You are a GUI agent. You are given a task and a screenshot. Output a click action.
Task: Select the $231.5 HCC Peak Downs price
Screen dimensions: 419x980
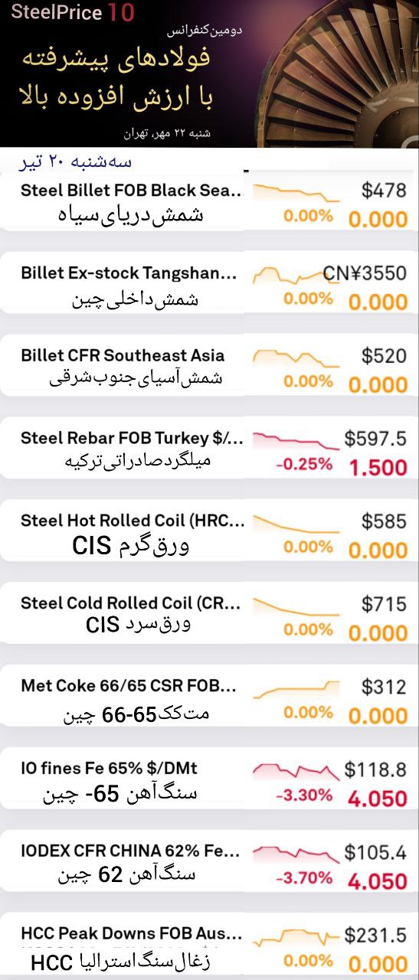375,935
